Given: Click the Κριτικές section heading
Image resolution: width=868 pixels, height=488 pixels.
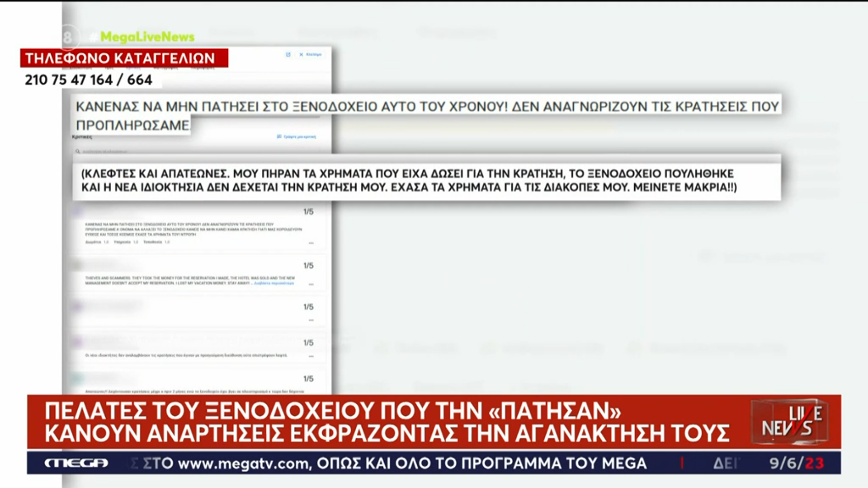Looking at the screenshot, I should [x=82, y=136].
